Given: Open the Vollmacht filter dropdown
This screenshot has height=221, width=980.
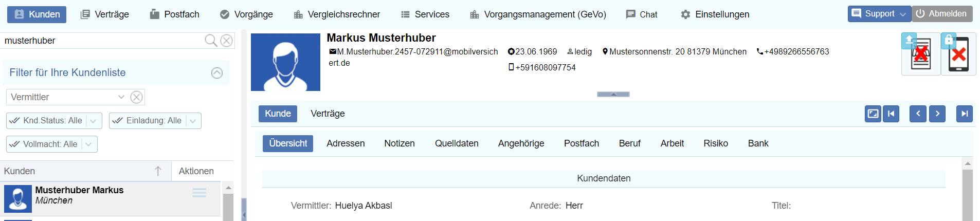Looking at the screenshot, I should click(x=88, y=144).
